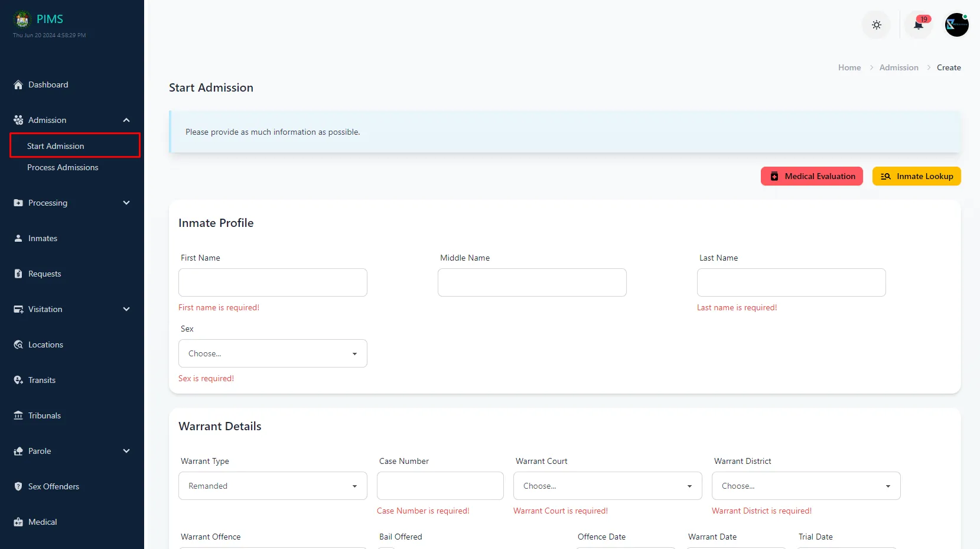Click the Medical Evaluation button
Screen dimensions: 980x549
coord(812,176)
